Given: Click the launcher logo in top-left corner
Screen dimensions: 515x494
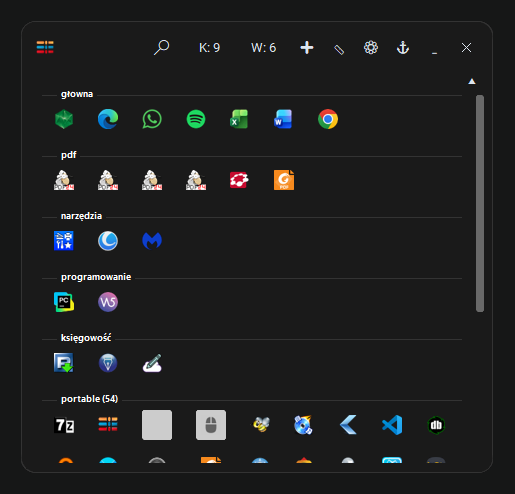Looking at the screenshot, I should coord(45,47).
